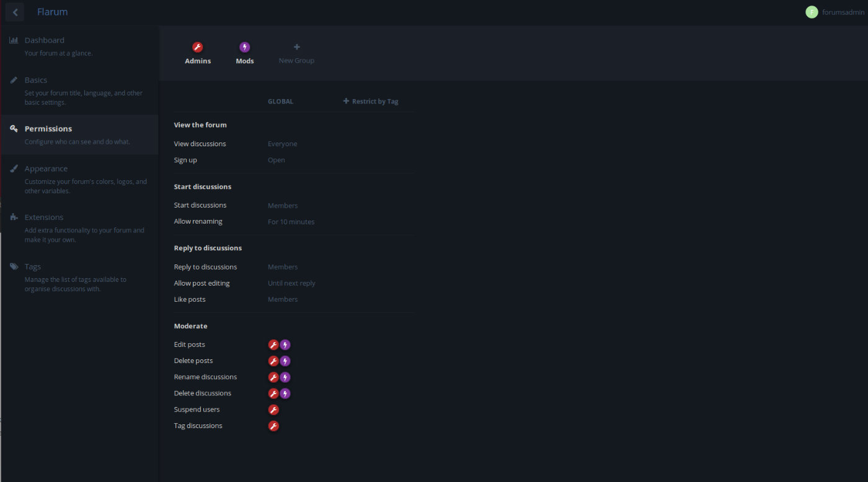Click the Delete discussions row label

pyautogui.click(x=202, y=393)
